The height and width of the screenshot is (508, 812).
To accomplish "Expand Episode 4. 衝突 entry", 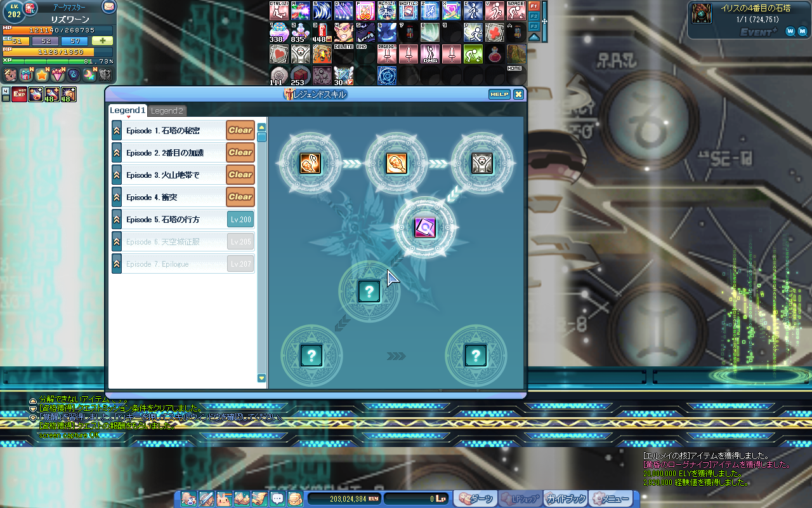I will (x=117, y=197).
